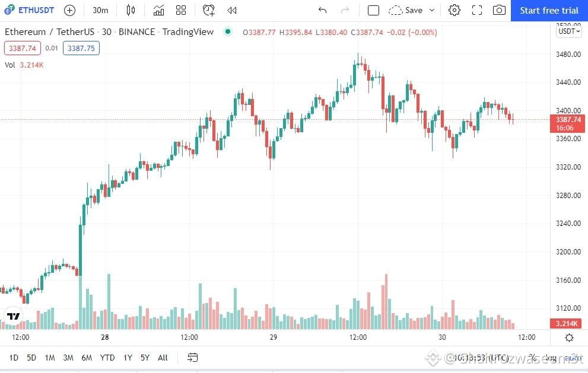
Task: Click the 3480.00 price axis label
Action: [568, 55]
